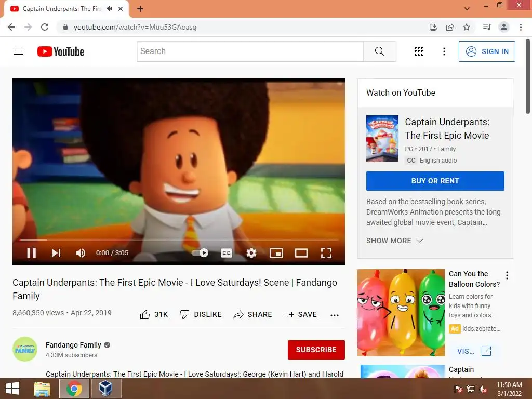Open Captain Underpants: The First Epic Movie title
Viewport: 532px width, 399px height.
(x=447, y=129)
